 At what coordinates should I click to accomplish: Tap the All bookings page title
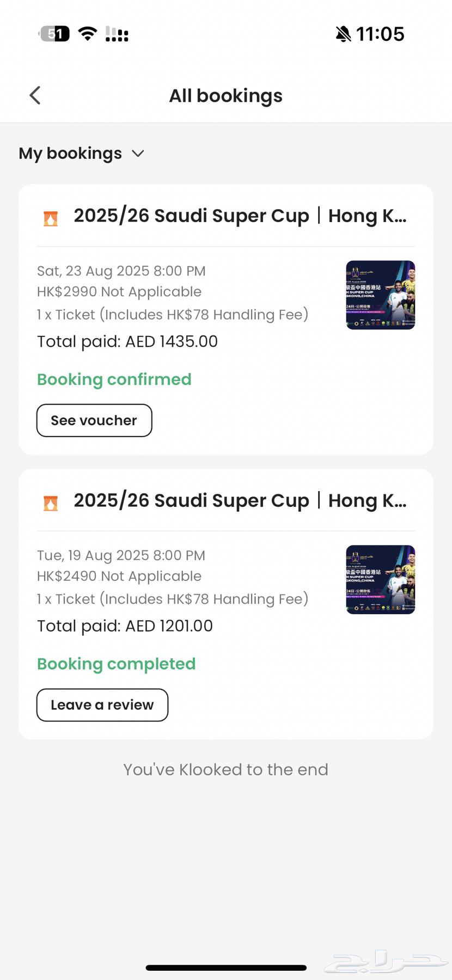(225, 96)
